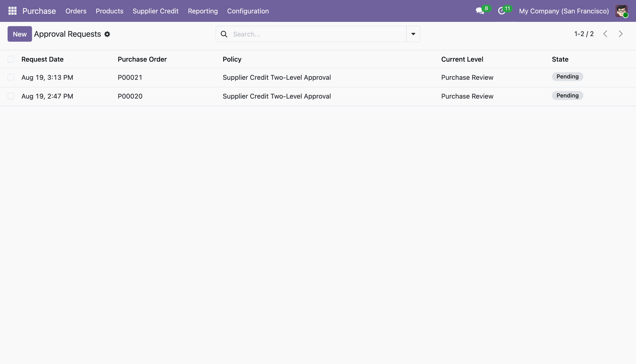Open the Supplier Credit menu
636x364 pixels.
coord(155,11)
